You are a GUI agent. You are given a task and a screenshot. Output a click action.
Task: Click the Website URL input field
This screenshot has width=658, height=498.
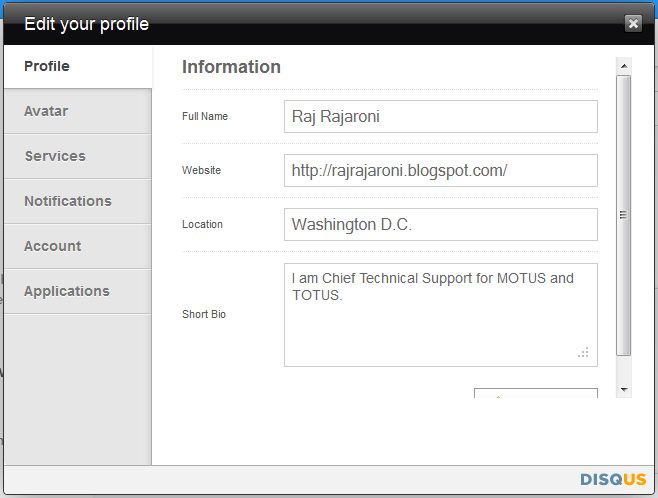point(441,170)
